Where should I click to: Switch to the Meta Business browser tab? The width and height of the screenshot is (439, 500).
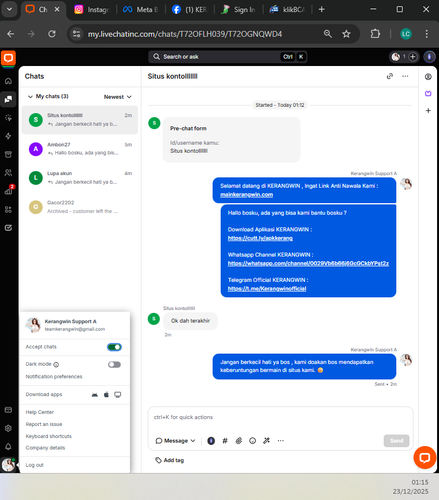pyautogui.click(x=140, y=10)
